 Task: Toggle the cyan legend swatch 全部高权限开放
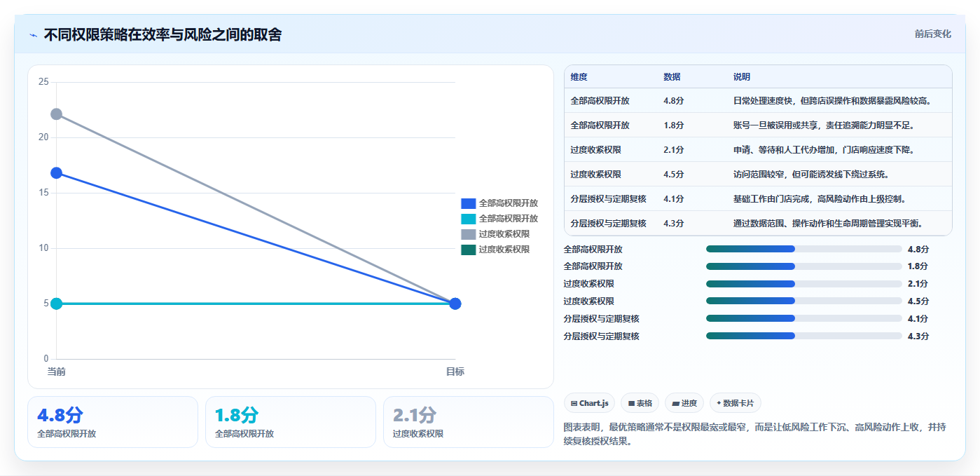[x=469, y=219]
